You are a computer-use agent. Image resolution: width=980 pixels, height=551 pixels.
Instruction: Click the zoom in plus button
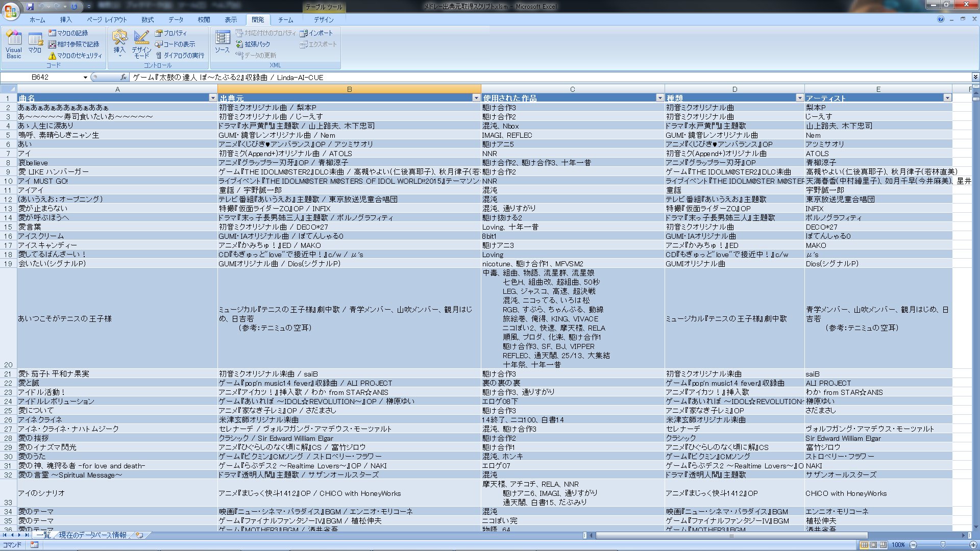point(972,545)
